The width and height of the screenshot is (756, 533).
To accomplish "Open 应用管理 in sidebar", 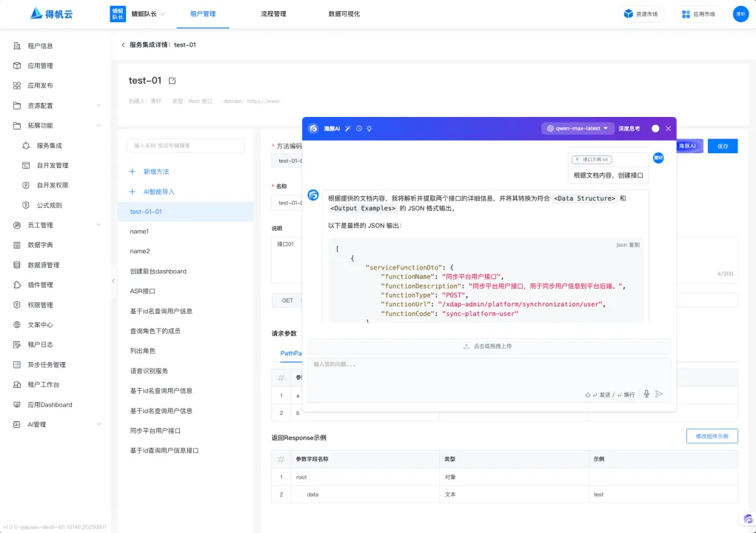I will pos(40,66).
